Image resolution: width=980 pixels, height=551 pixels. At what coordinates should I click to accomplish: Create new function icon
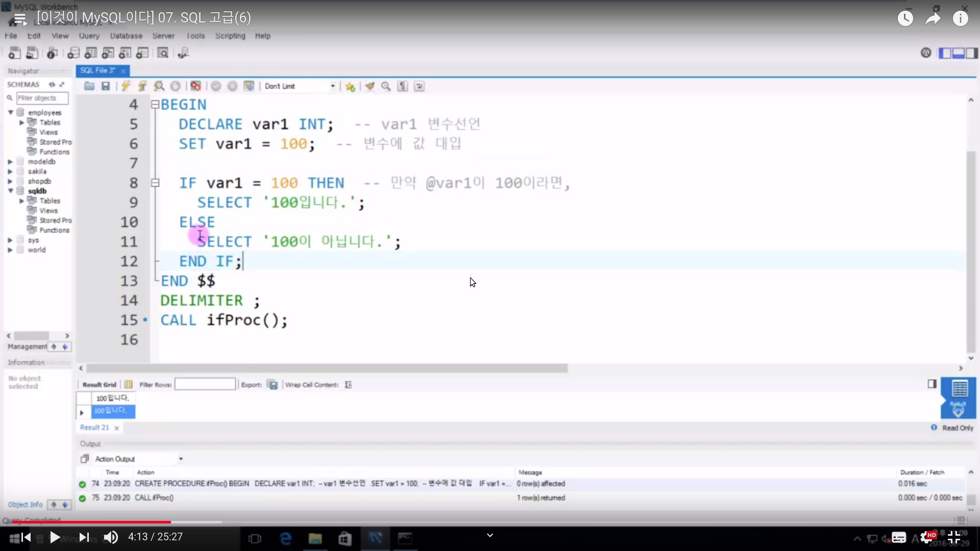pyautogui.click(x=142, y=53)
